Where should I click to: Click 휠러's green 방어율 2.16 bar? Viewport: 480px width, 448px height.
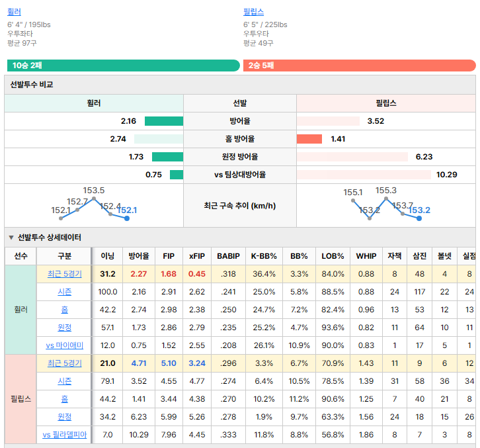click(x=164, y=121)
